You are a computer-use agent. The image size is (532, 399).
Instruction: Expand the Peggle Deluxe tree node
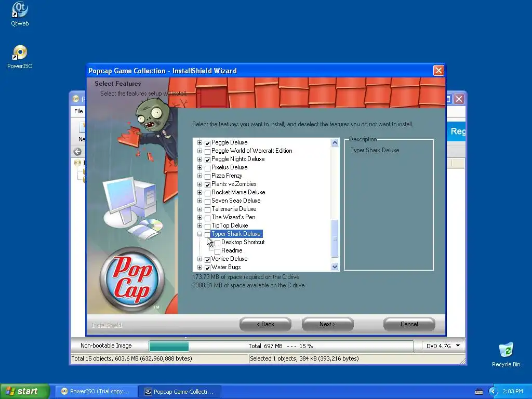pos(200,142)
